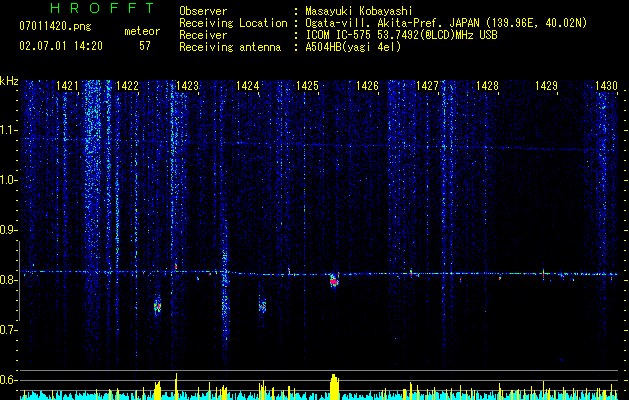Click the 1.0 kHz axis label
Viewport: 629px width, 400px height.
(8, 180)
